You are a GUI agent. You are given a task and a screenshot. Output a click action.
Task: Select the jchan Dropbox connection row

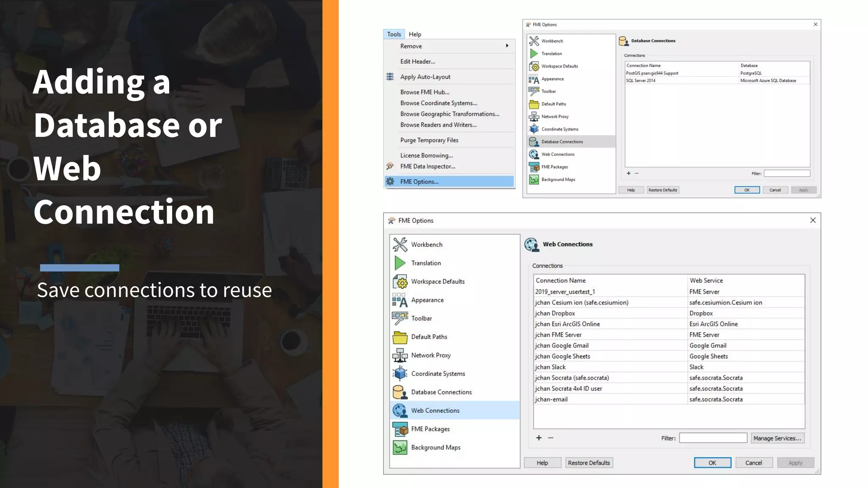coord(669,313)
